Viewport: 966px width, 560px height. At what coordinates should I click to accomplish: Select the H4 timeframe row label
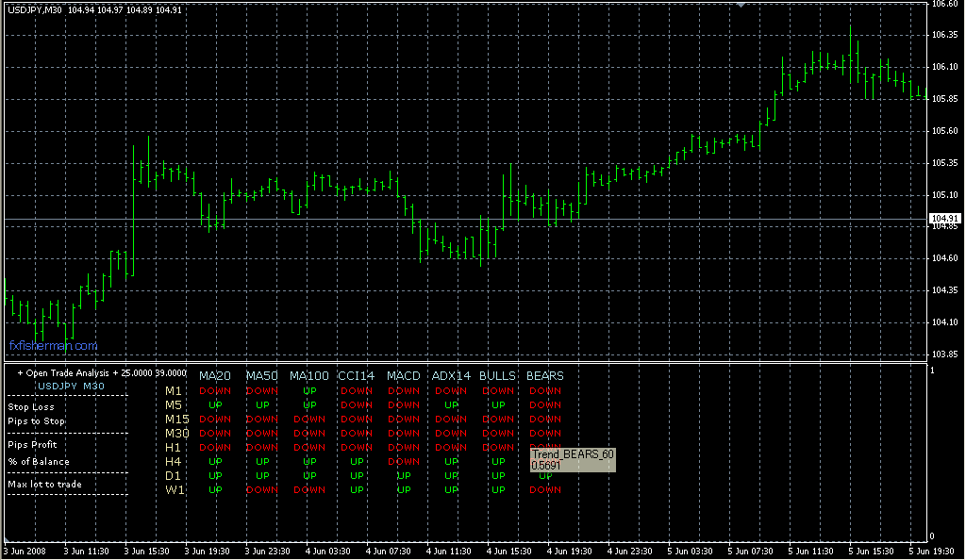point(174,462)
